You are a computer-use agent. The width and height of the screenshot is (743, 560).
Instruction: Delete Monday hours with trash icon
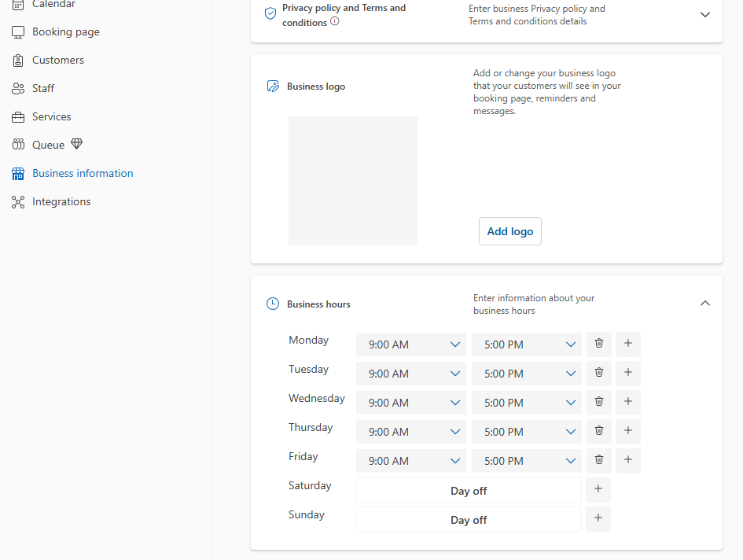tap(599, 344)
